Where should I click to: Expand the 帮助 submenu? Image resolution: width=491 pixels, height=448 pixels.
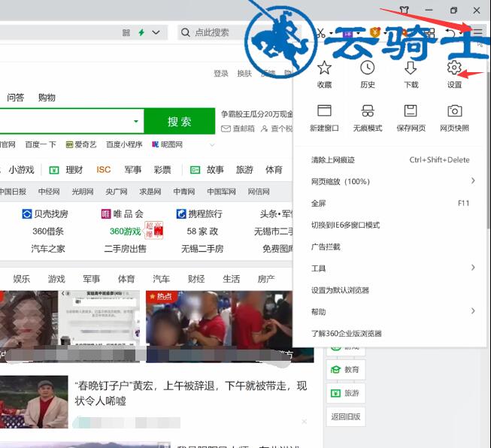473,310
